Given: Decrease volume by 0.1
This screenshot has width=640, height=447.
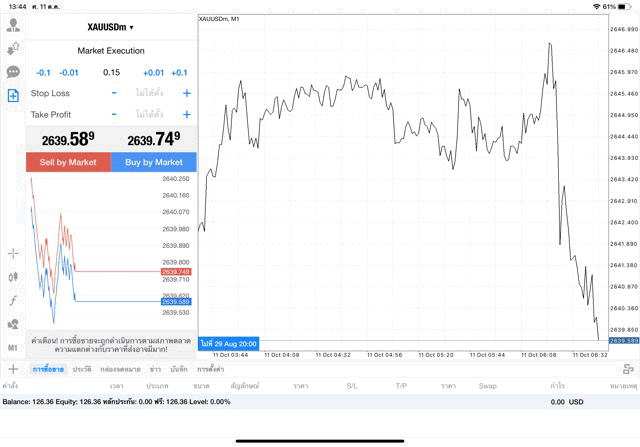Looking at the screenshot, I should pos(43,72).
